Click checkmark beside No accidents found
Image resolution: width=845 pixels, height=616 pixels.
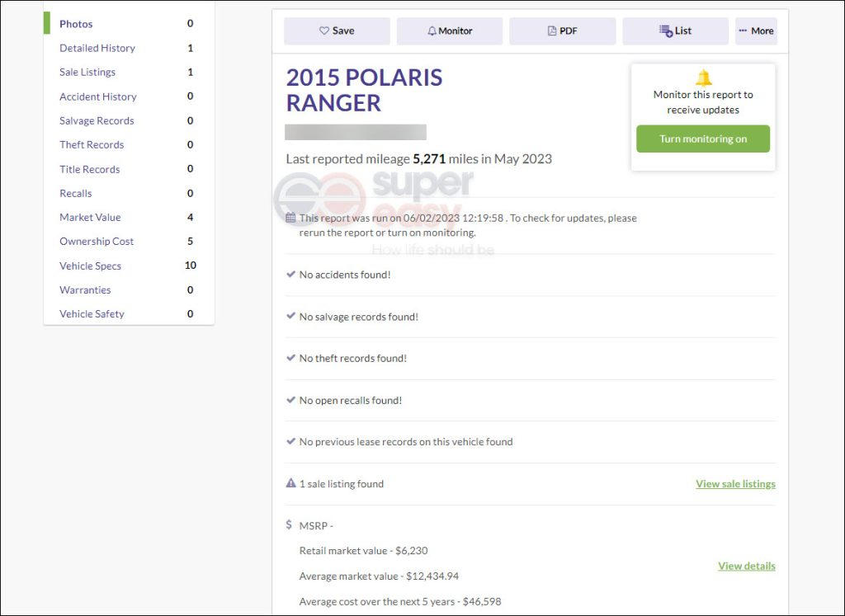pos(291,274)
